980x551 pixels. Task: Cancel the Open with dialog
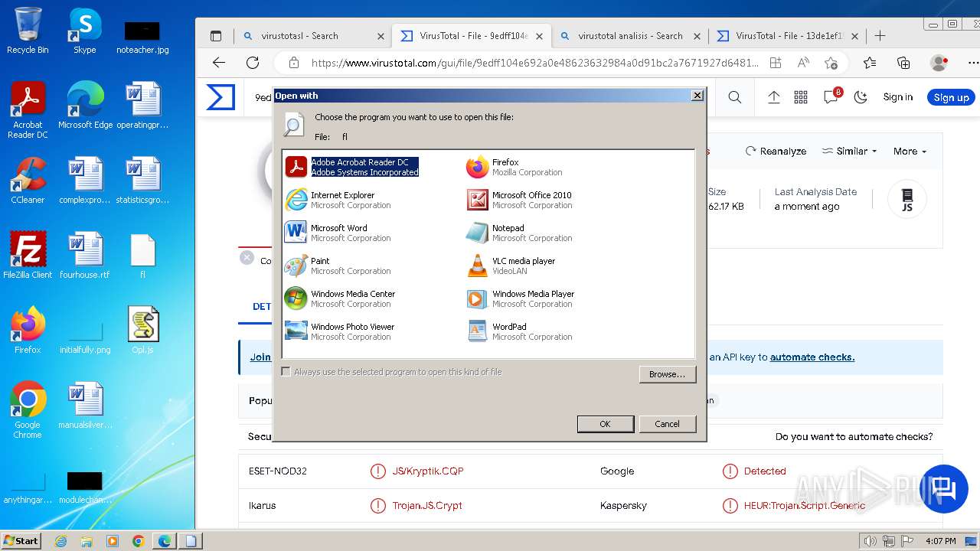click(667, 424)
